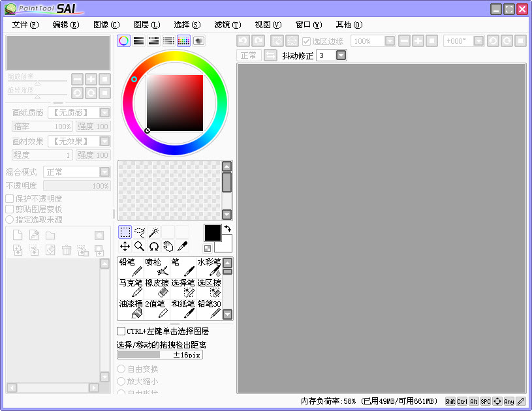Click the black foreground color swatch
Screen dimensions: 532x411
[212, 234]
